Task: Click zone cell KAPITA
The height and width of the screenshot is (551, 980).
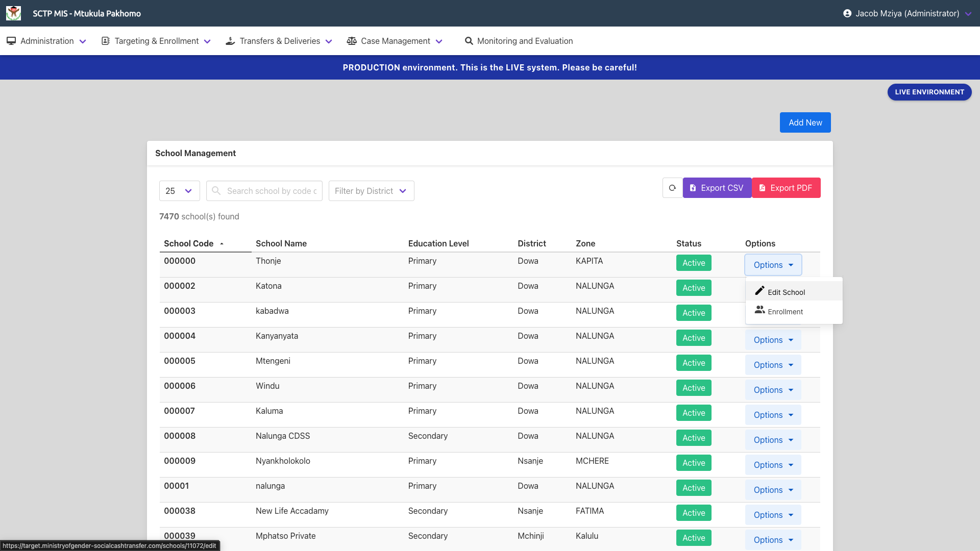Action: (x=589, y=261)
